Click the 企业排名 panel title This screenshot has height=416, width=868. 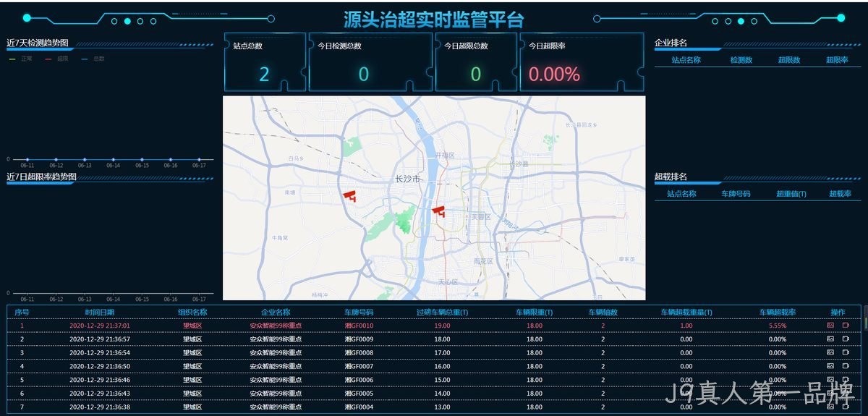pos(671,43)
